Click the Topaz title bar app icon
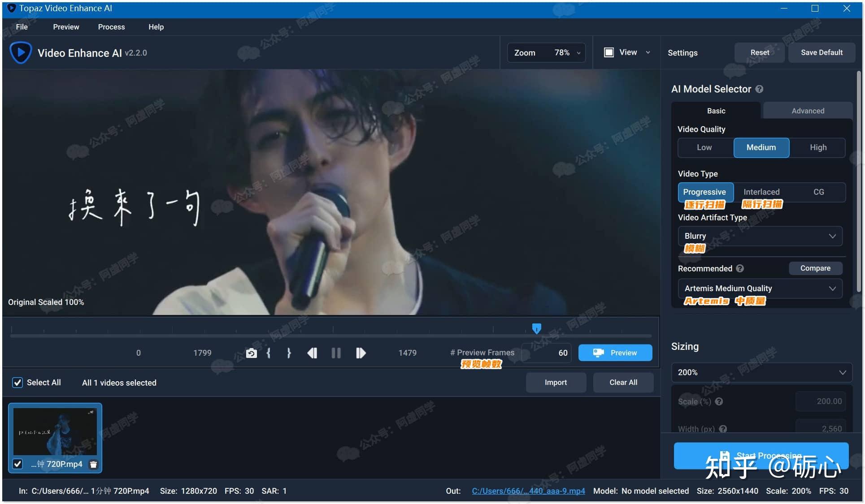Image resolution: width=865 pixels, height=504 pixels. pos(12,8)
